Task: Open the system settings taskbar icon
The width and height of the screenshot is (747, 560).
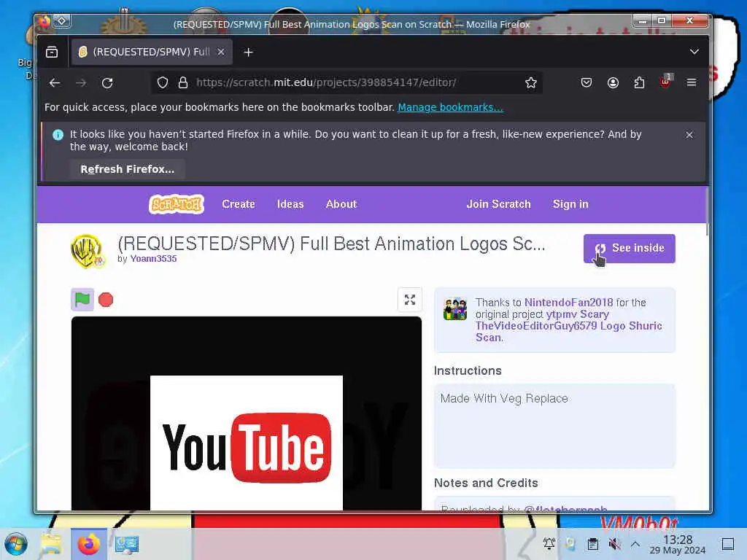Action: point(127,544)
